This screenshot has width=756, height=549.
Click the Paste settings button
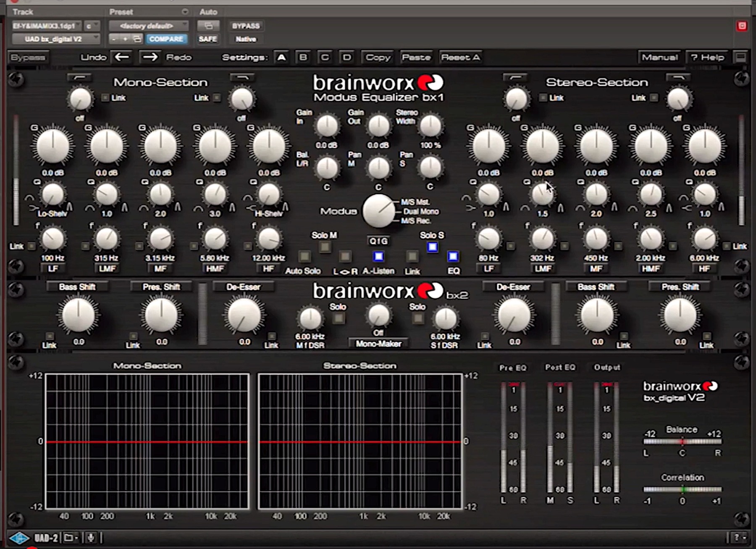(416, 57)
